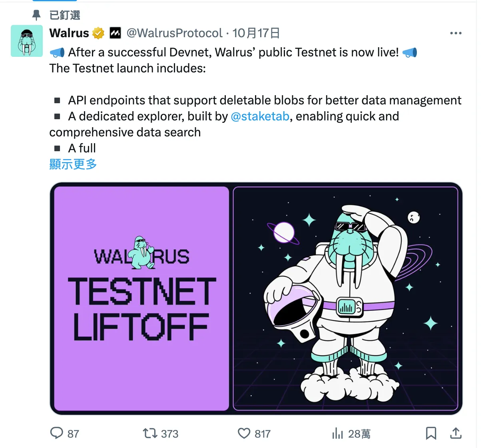The width and height of the screenshot is (486, 448).
Task: Click the reply speech bubble icon
Action: pyautogui.click(x=57, y=433)
